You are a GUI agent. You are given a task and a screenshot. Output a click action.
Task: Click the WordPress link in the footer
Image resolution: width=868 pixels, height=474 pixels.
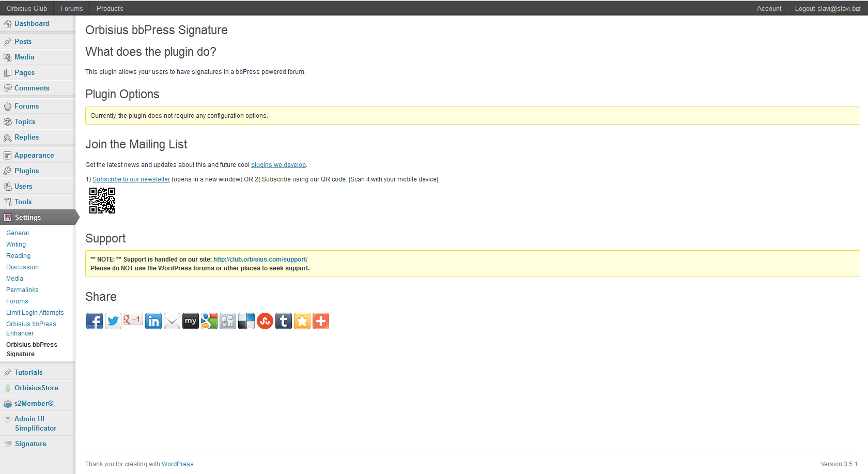[x=178, y=464]
